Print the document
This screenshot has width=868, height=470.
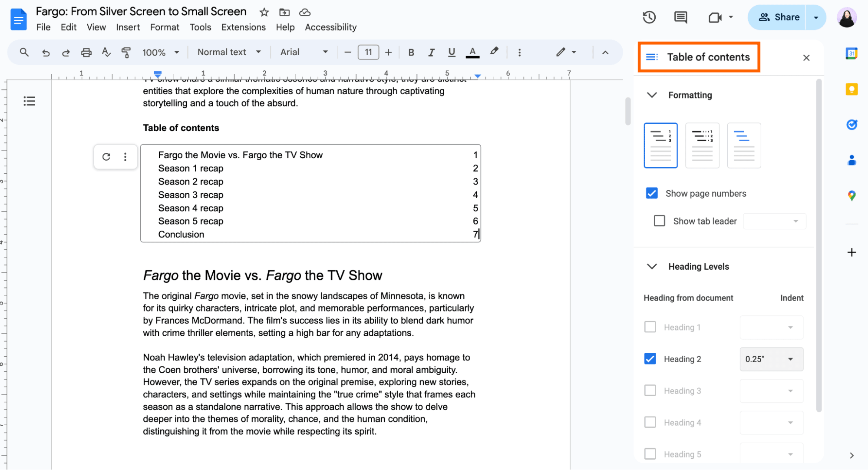click(86, 53)
